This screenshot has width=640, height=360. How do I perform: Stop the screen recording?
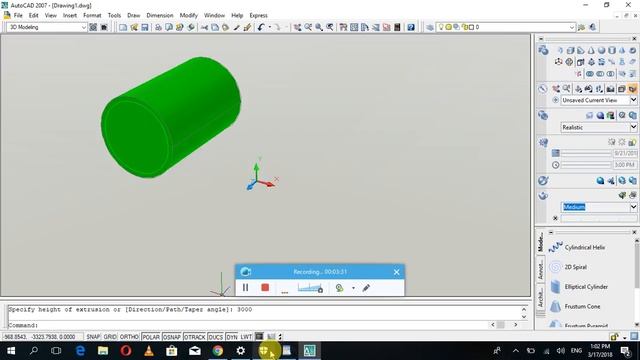coord(265,288)
